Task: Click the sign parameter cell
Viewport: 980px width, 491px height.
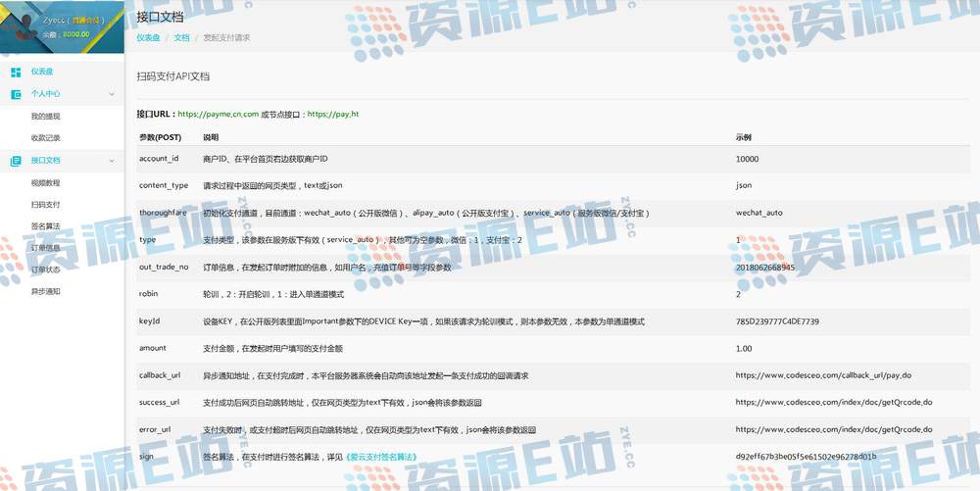Action: click(x=146, y=457)
